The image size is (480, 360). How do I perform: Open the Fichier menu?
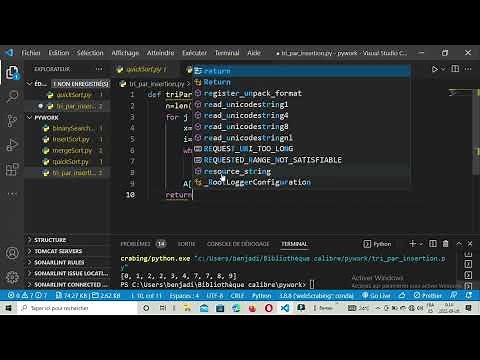[x=31, y=53]
